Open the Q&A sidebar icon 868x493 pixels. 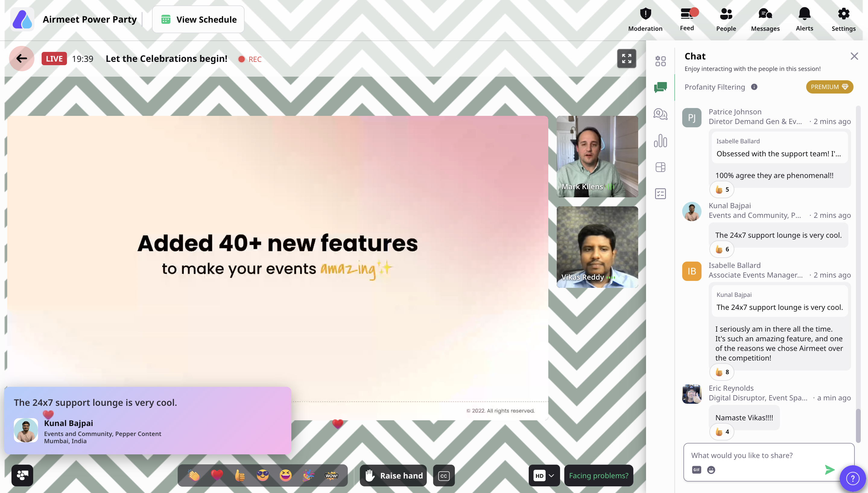(x=660, y=114)
